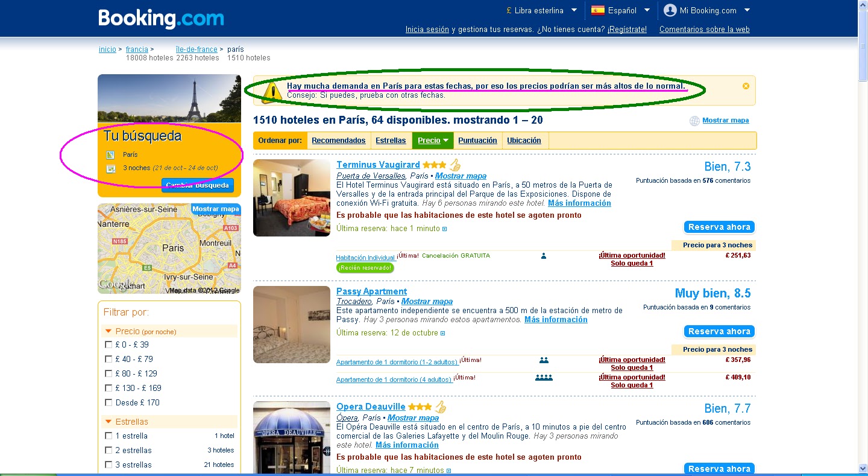Screen dimensions: 868x476
Task: Check the £ 40 - £ 79 price filter
Action: pos(108,359)
